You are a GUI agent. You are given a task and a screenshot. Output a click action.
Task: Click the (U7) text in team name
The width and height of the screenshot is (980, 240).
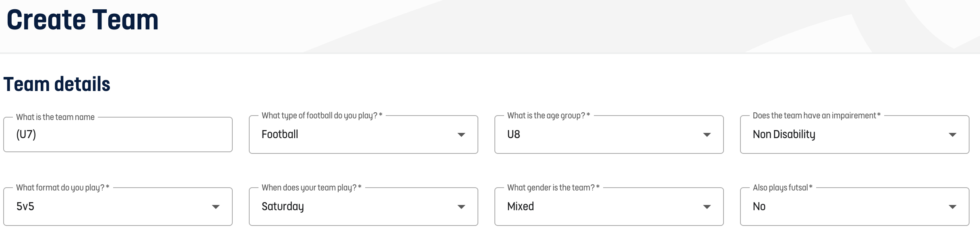tap(26, 134)
